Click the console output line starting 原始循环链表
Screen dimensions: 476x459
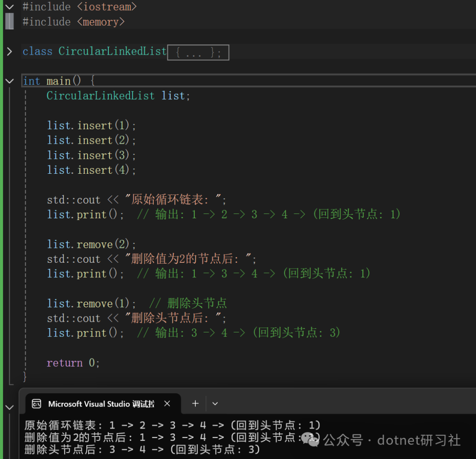tap(172, 425)
